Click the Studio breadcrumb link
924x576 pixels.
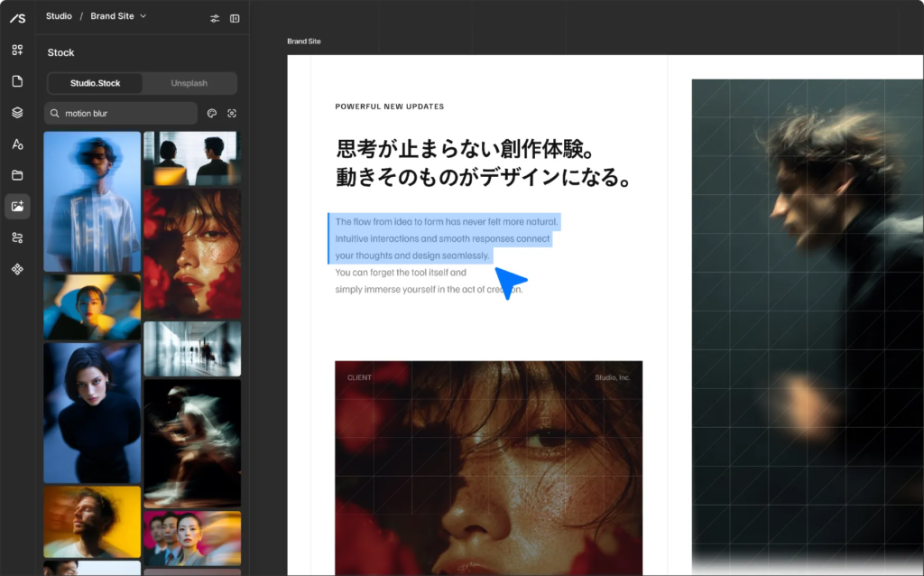coord(59,15)
